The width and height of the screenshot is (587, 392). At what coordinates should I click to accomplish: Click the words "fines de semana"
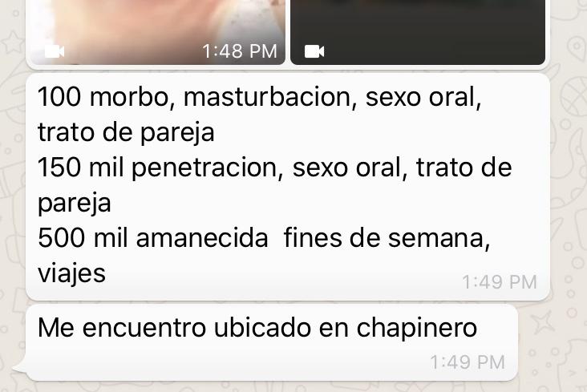[387, 238]
